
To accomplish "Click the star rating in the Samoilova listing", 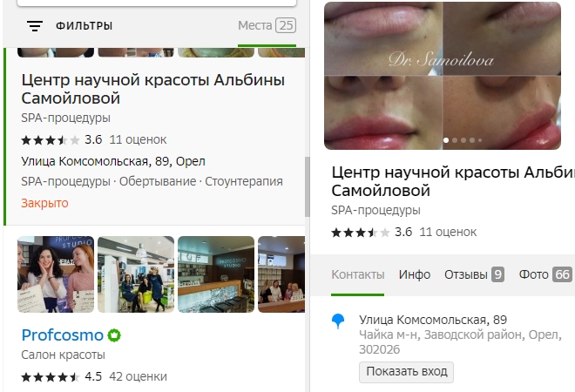I will [x=51, y=139].
